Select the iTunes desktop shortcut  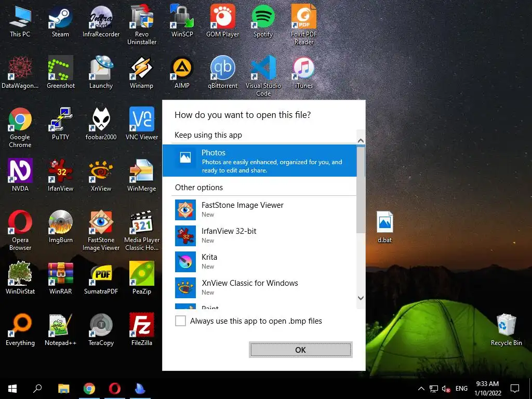303,73
